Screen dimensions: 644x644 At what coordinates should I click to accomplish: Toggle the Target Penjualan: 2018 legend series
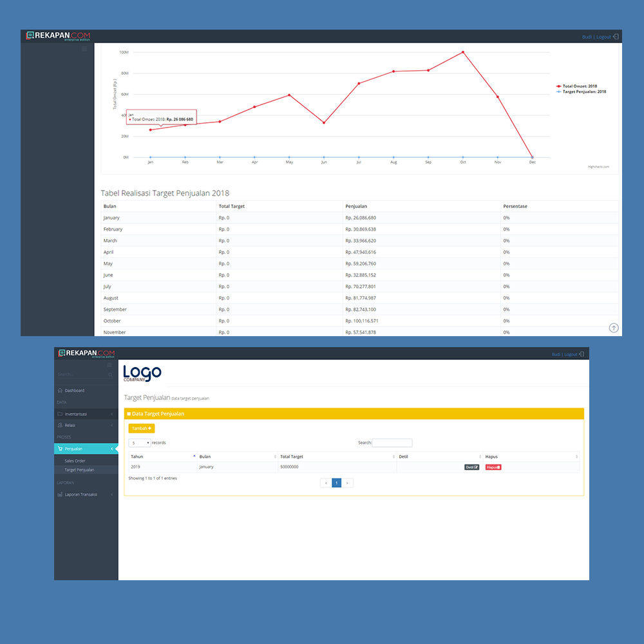pos(583,92)
